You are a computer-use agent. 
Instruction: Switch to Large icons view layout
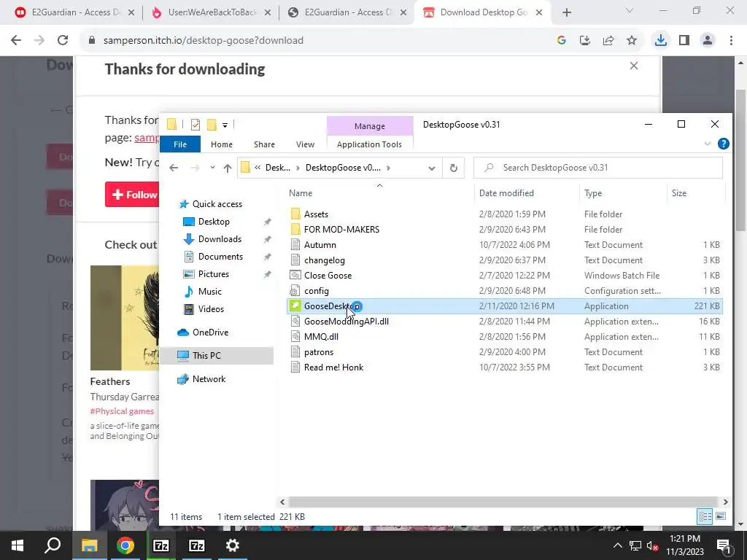(x=721, y=516)
